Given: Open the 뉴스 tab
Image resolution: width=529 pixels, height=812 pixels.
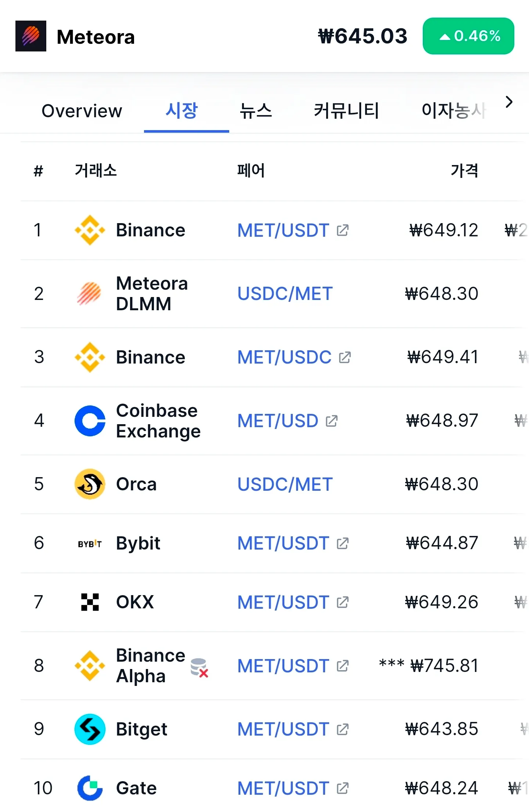Looking at the screenshot, I should pos(256,111).
